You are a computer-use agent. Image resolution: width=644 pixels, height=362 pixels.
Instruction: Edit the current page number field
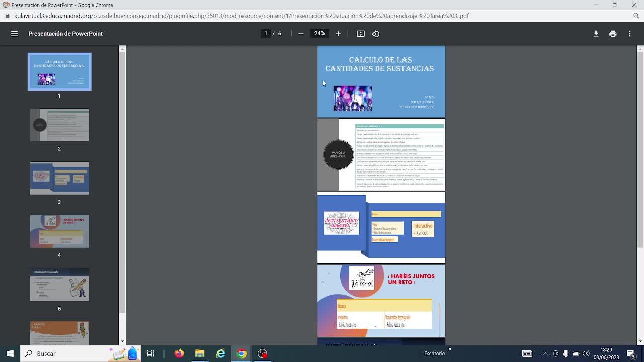pyautogui.click(x=266, y=34)
